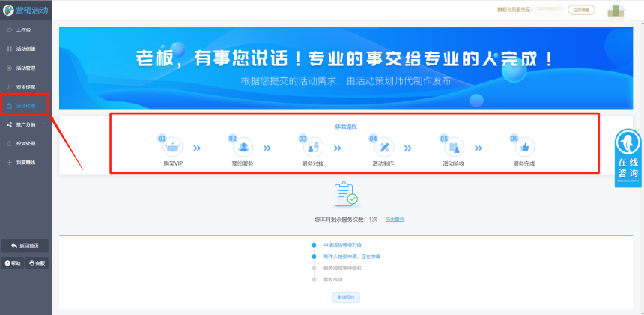Open the user avatar dropdown menu

point(618,10)
